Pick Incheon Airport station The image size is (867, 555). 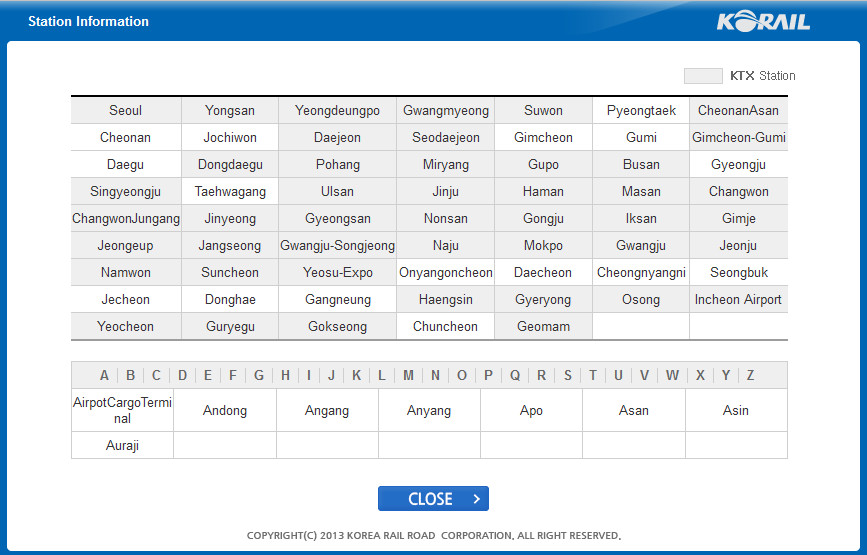(738, 300)
